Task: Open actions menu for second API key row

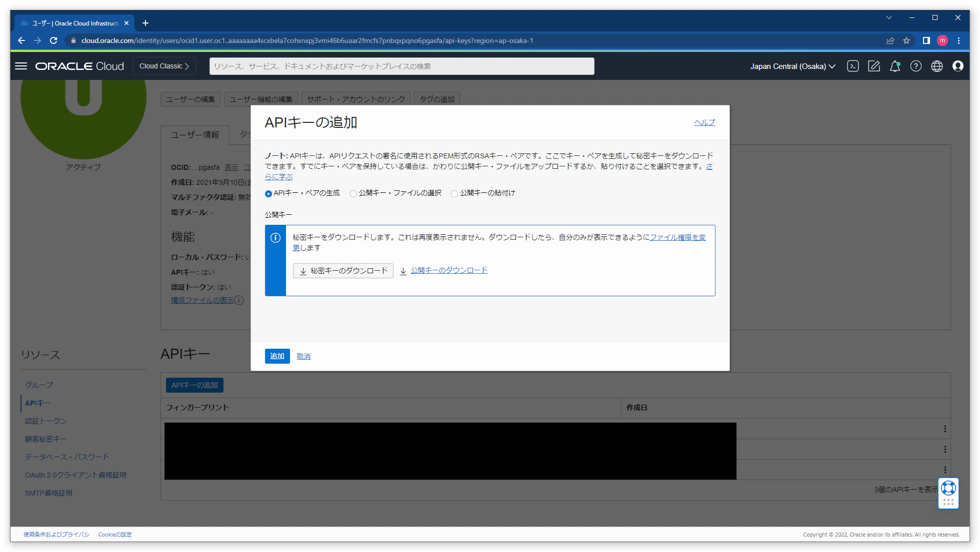Action: (945, 449)
